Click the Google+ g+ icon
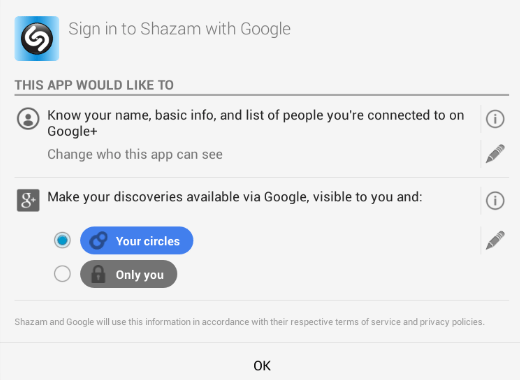 click(28, 200)
